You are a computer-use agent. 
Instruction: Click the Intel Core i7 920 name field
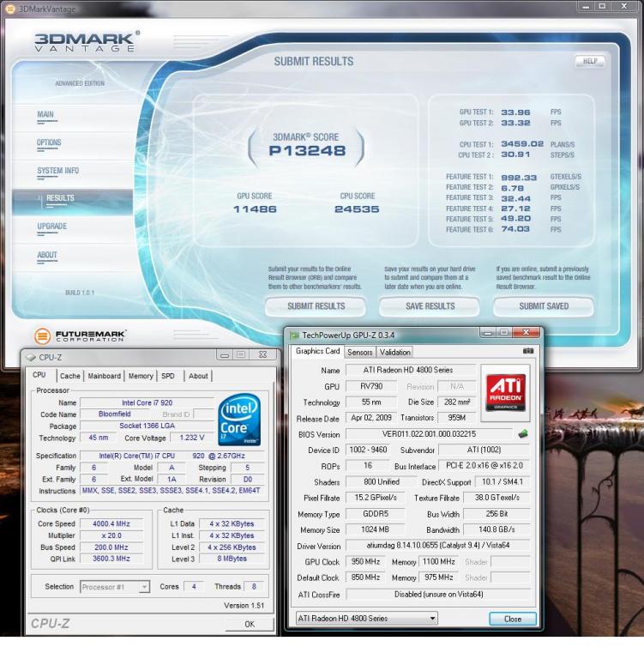[147, 402]
